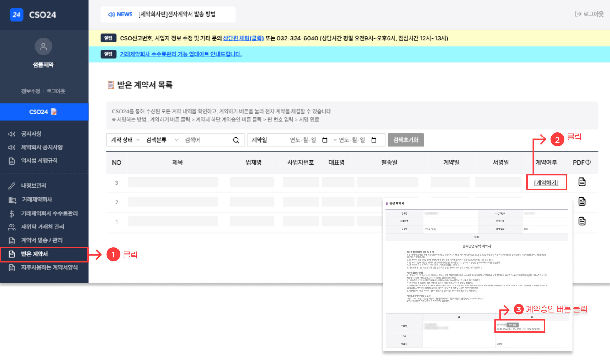Select 받은 계약서 menu item
The width and height of the screenshot is (610, 364).
tap(44, 254)
